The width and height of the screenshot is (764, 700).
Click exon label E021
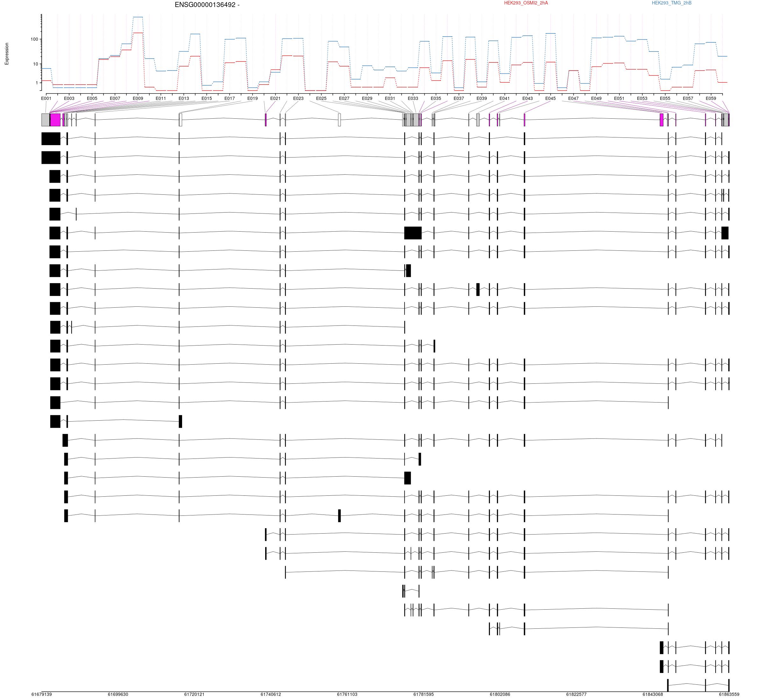click(275, 99)
